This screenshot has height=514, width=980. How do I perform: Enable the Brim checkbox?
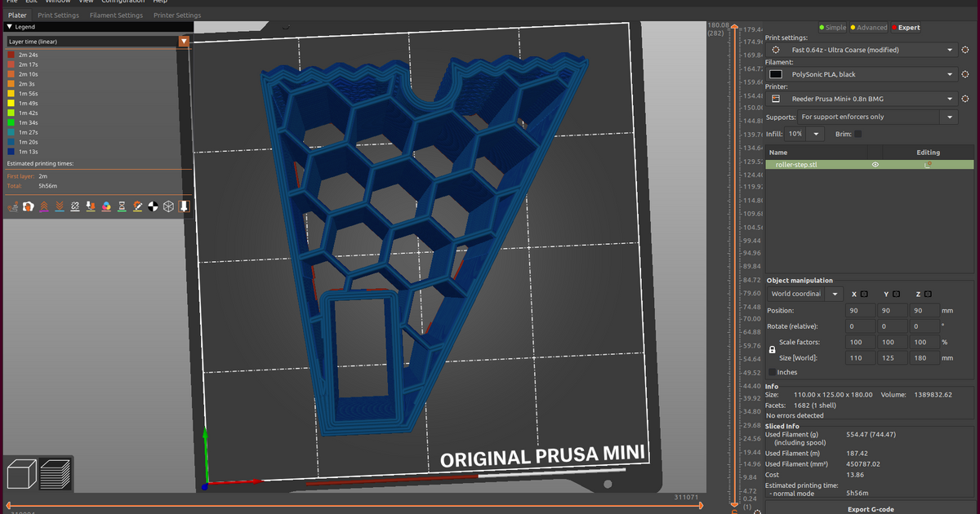pyautogui.click(x=857, y=134)
